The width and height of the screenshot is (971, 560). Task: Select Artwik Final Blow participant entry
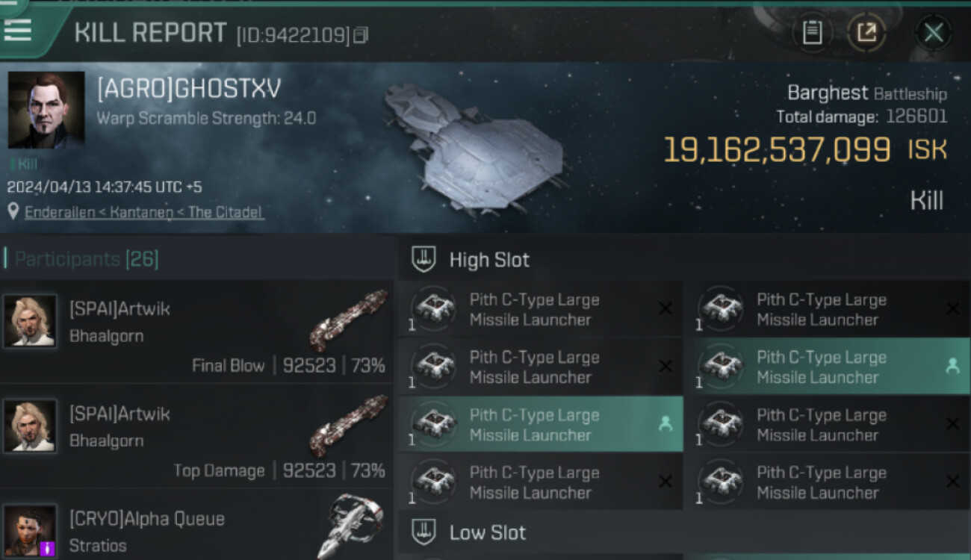pyautogui.click(x=196, y=332)
